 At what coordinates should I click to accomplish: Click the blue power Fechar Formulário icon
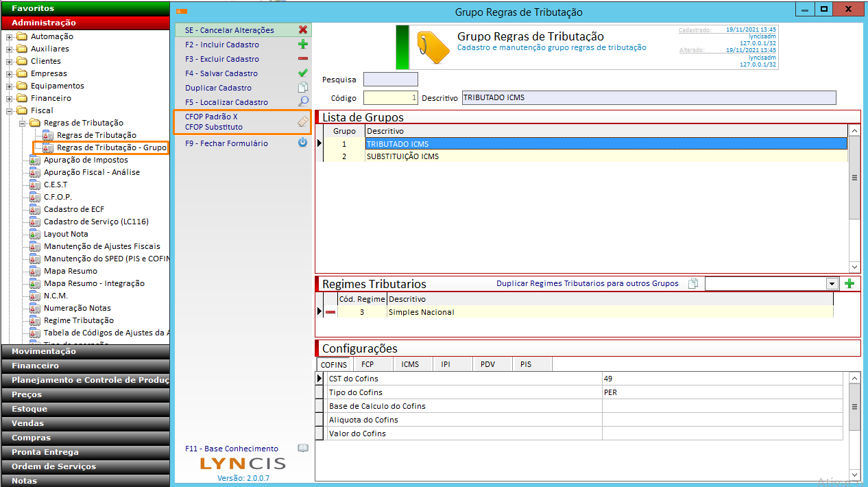(x=302, y=143)
